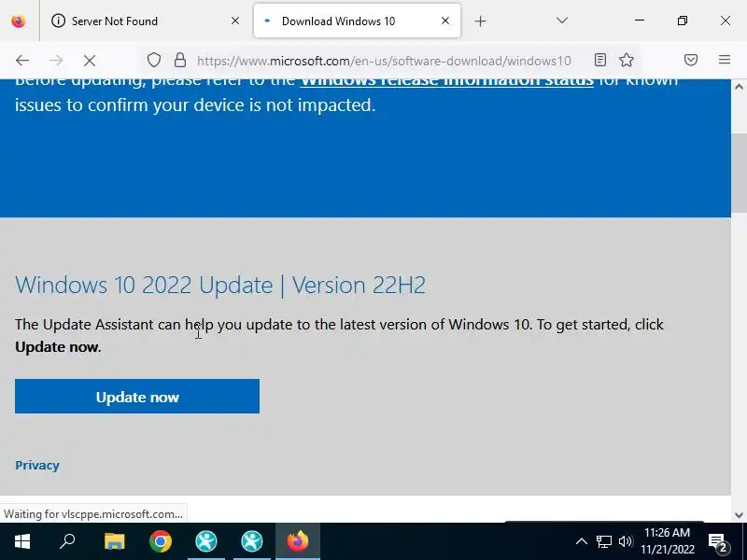Screen dimensions: 747x560
Task: Open clock showing 11:26 AM
Action: click(x=667, y=541)
